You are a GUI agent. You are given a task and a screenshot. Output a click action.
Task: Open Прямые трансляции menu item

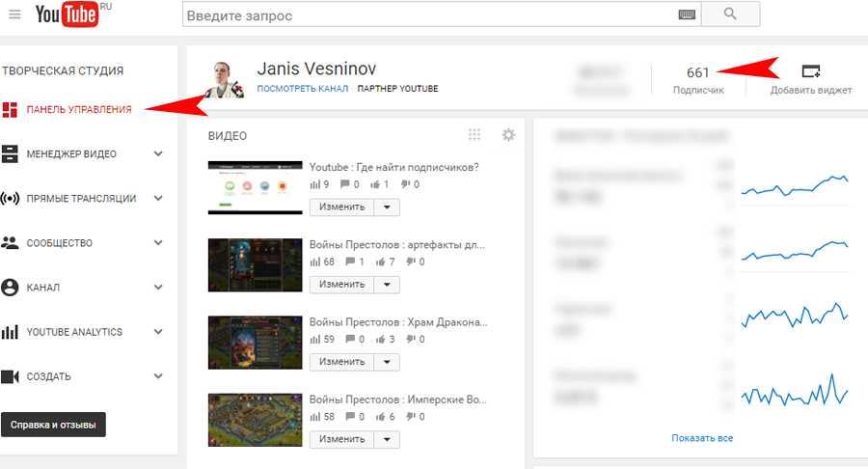pos(81,198)
